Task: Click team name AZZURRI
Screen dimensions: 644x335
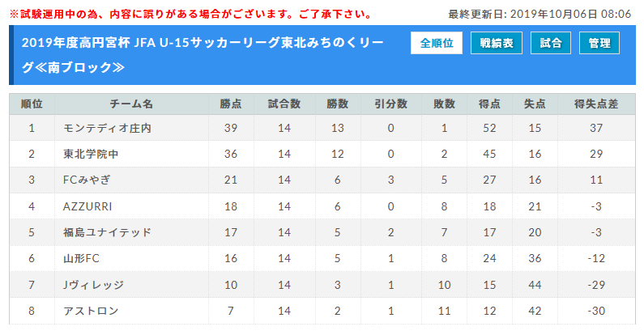Action: 87,206
